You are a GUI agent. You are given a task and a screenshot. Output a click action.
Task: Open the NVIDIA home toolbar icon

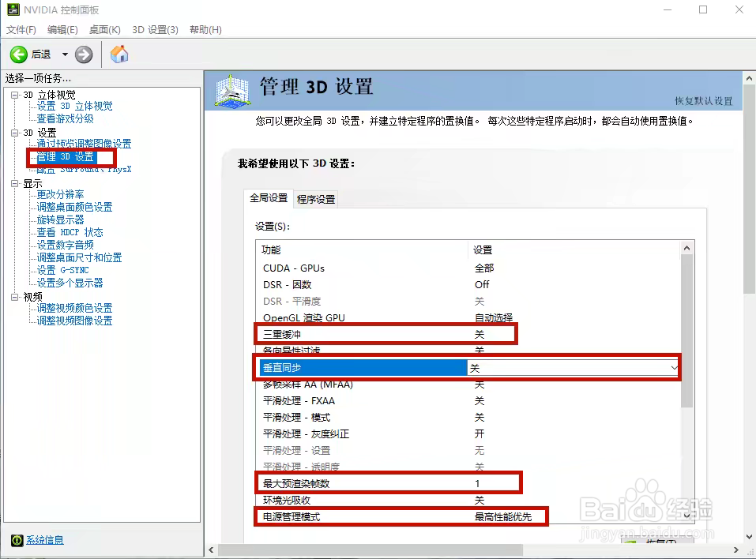[x=120, y=54]
